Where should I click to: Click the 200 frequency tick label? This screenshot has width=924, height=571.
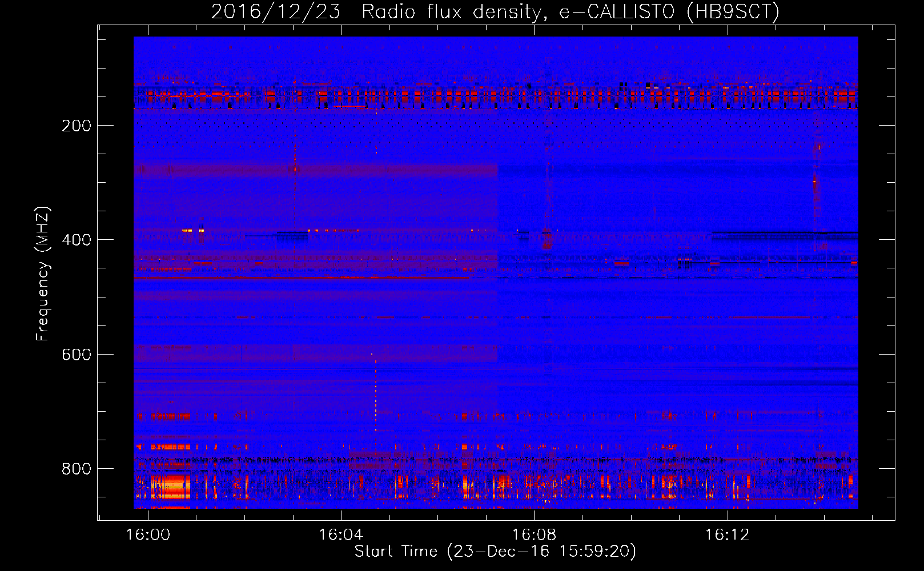tap(77, 126)
